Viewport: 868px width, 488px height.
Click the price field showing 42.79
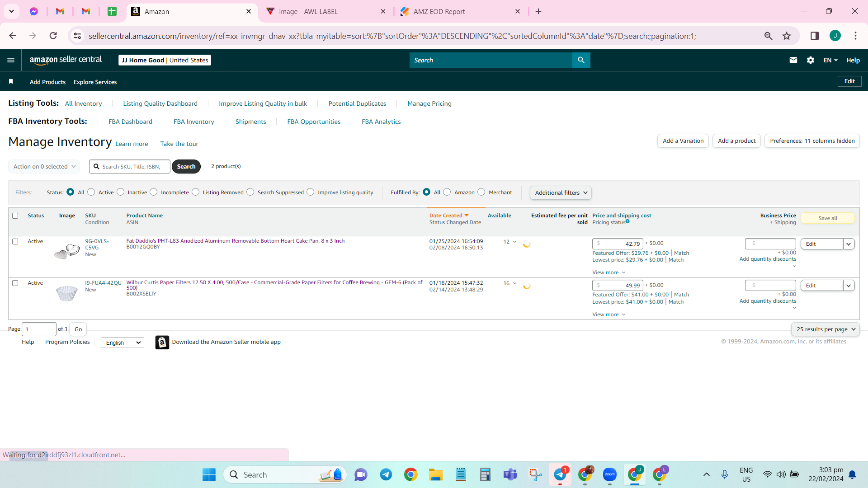(x=618, y=244)
